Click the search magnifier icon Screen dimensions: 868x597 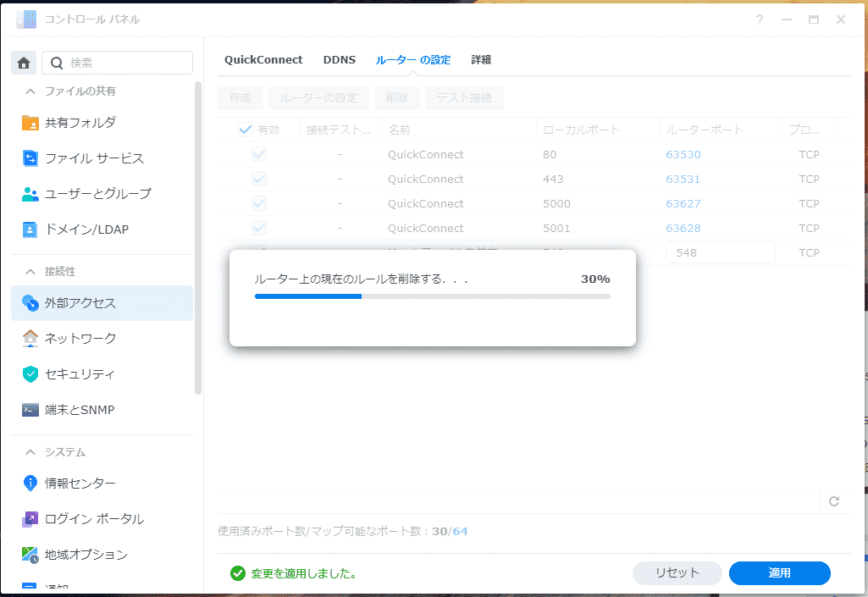[x=57, y=64]
